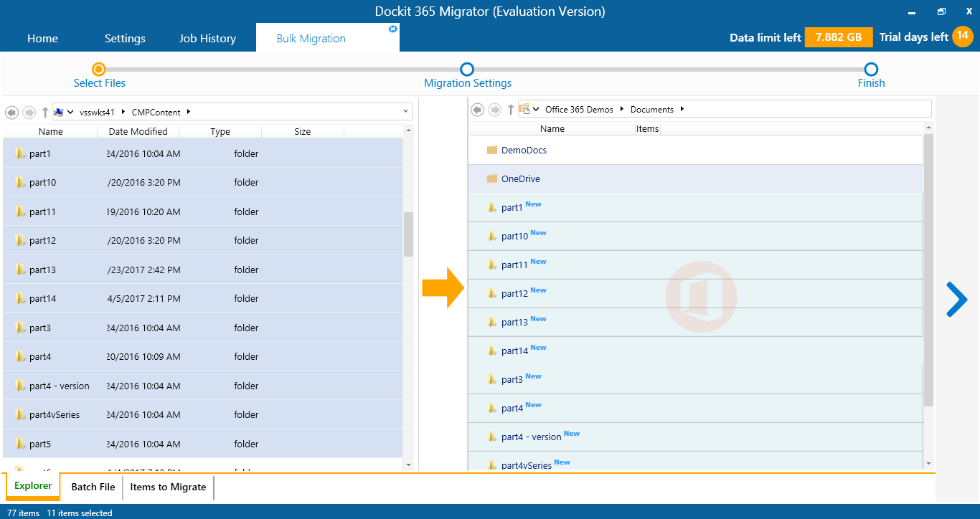This screenshot has height=519, width=980.
Task: Select the part3 New row in destination list
Action: coord(696,379)
